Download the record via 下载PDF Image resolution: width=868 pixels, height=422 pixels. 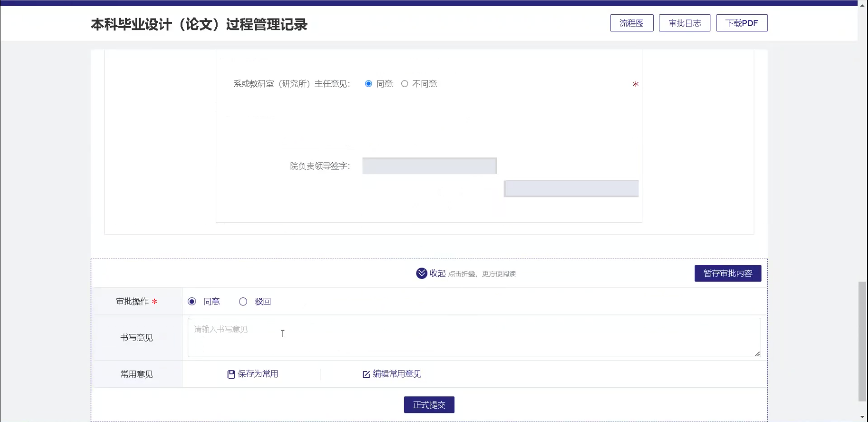coord(742,23)
